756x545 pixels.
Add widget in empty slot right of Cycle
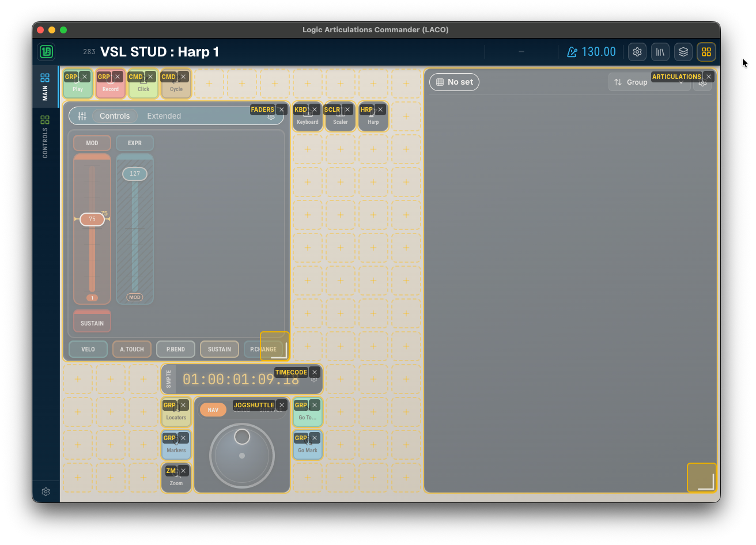coord(209,84)
